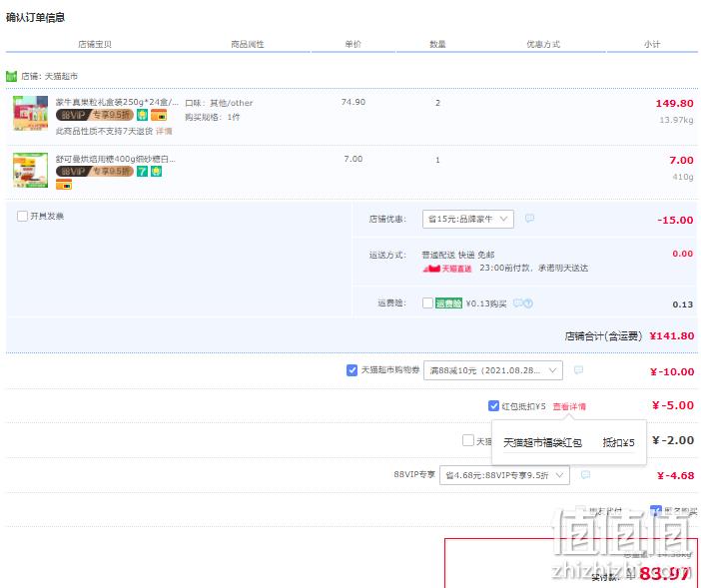701x588 pixels.
Task: Enable the 运费险 shipping insurance checkbox
Action: tap(427, 303)
